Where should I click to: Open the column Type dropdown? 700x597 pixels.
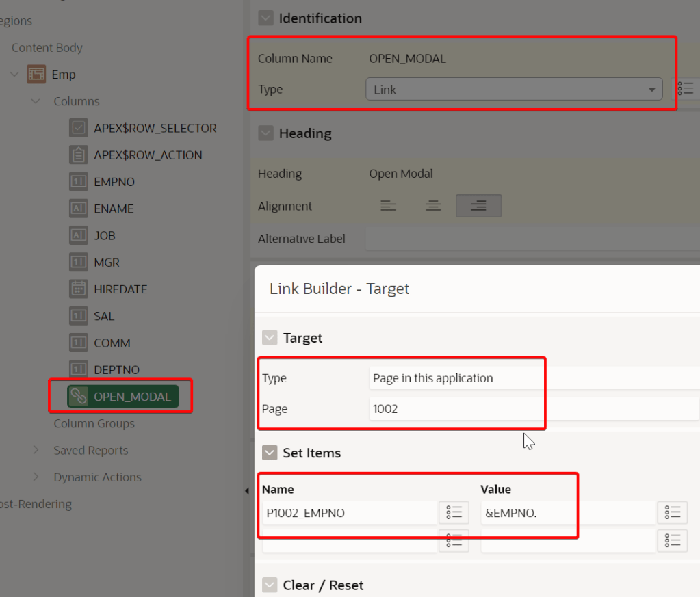tap(513, 90)
